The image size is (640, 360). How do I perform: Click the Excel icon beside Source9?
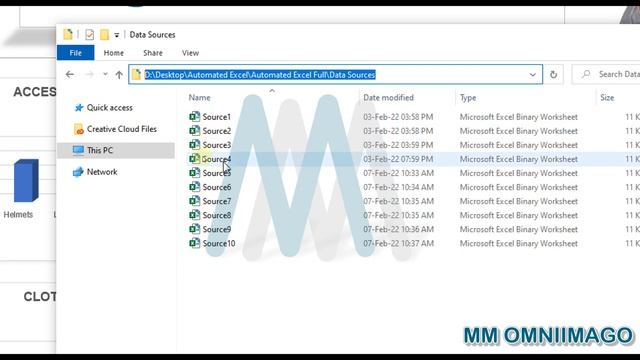[x=194, y=229]
